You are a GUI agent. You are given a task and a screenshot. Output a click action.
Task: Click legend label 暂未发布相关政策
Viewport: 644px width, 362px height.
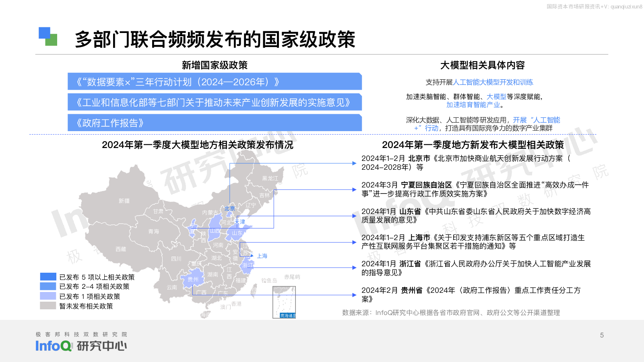(86, 306)
